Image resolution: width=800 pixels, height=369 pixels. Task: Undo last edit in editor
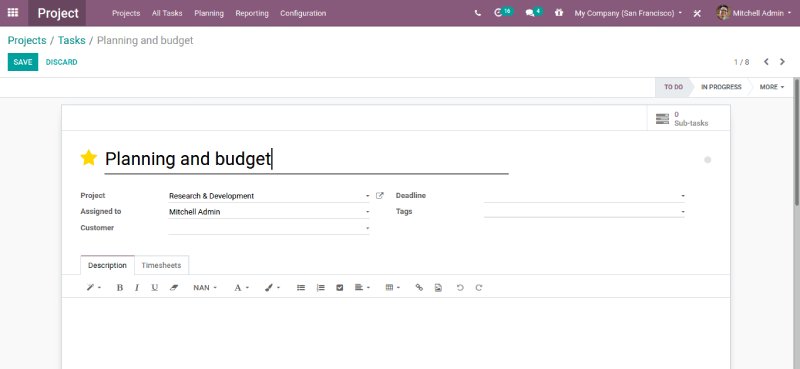coord(460,287)
